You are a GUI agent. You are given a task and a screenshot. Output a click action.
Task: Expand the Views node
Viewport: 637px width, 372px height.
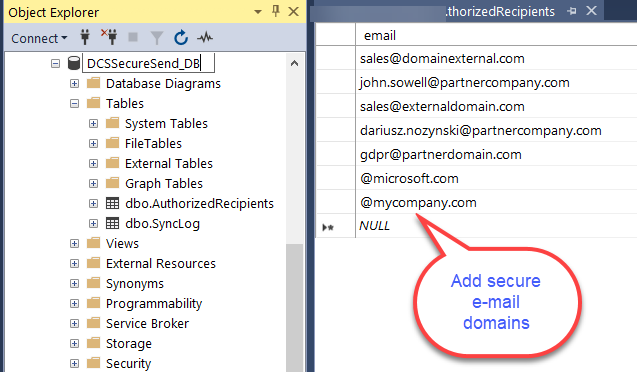[x=74, y=243]
